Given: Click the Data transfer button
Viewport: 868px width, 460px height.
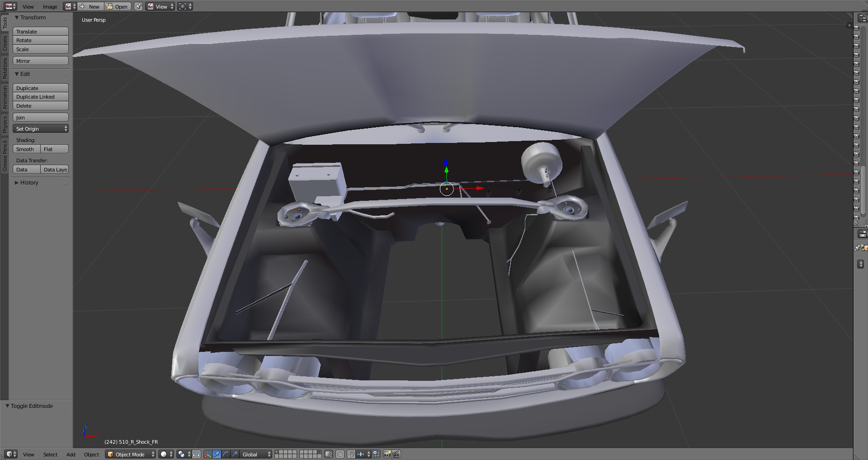Looking at the screenshot, I should pos(27,170).
